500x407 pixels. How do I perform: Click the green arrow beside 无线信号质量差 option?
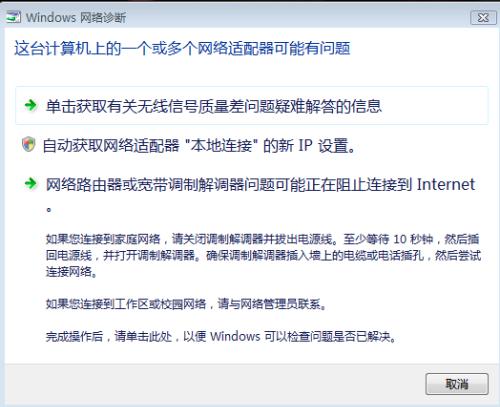coord(31,105)
